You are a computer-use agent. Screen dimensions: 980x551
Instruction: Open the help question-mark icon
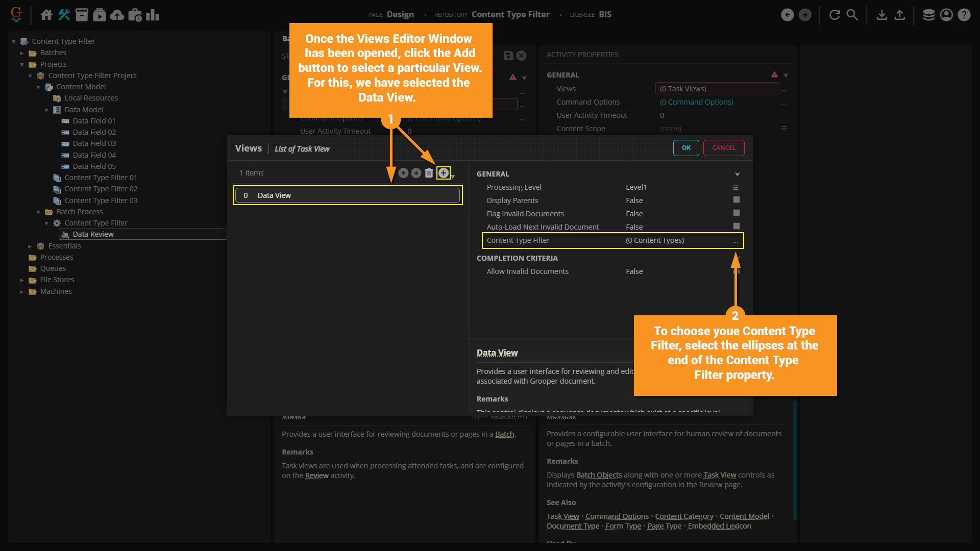(964, 15)
